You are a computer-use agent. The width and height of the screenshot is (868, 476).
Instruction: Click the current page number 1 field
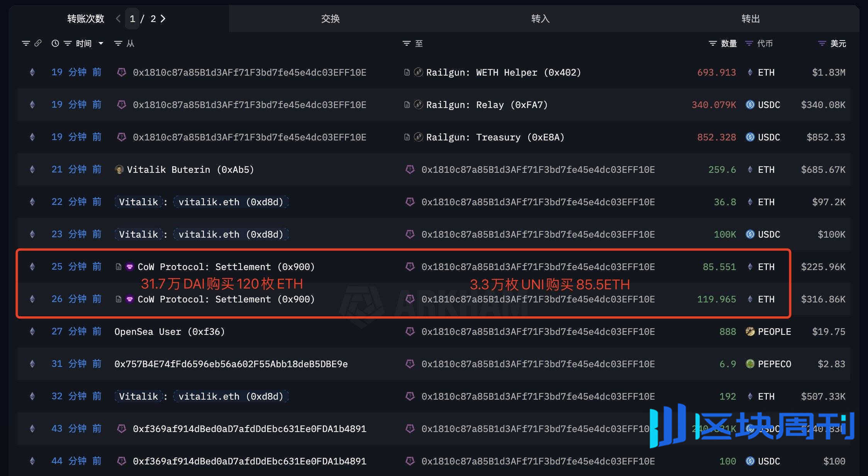point(132,19)
